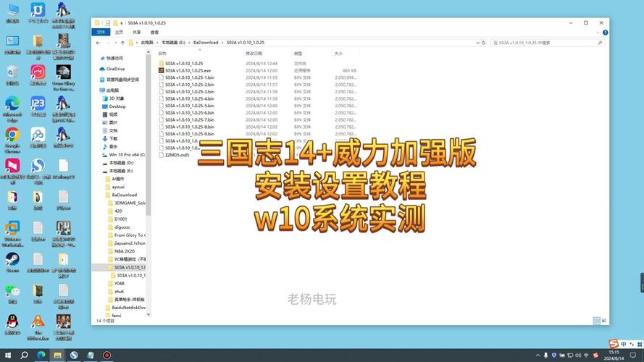
Task: Open the WeChat desktop icon
Action: [x=12, y=294]
